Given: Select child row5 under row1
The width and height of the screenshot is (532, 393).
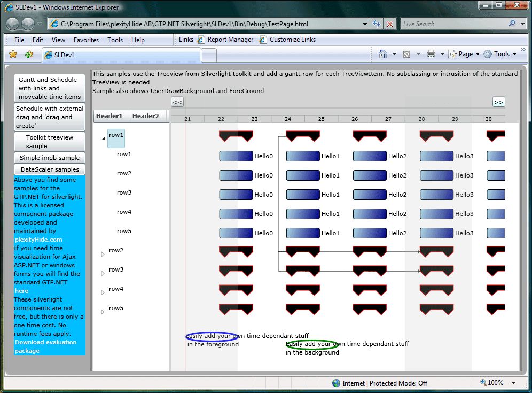Looking at the screenshot, I should coord(124,231).
